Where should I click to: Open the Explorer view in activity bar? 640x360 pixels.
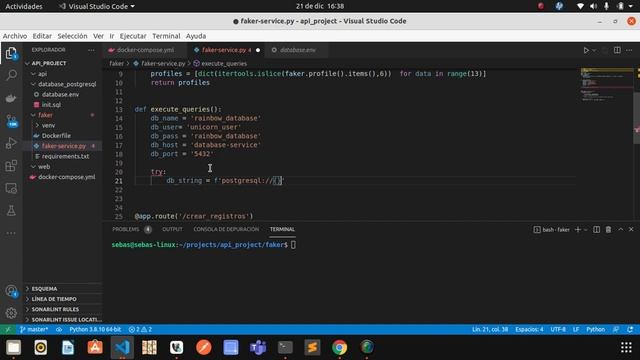pyautogui.click(x=11, y=53)
